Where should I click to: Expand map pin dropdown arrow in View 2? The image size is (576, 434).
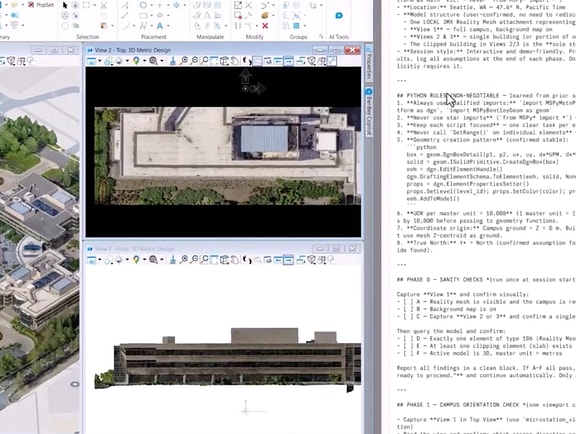[x=144, y=61]
